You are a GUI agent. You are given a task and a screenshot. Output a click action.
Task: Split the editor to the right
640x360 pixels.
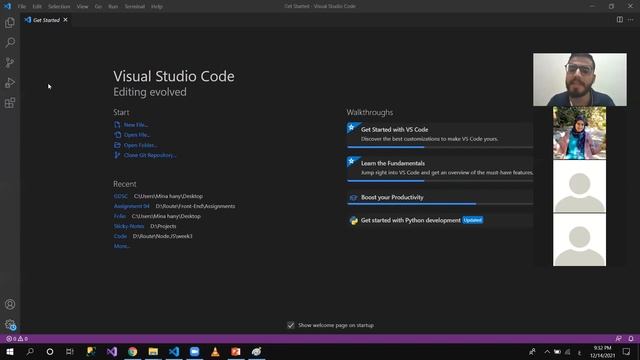(x=620, y=20)
